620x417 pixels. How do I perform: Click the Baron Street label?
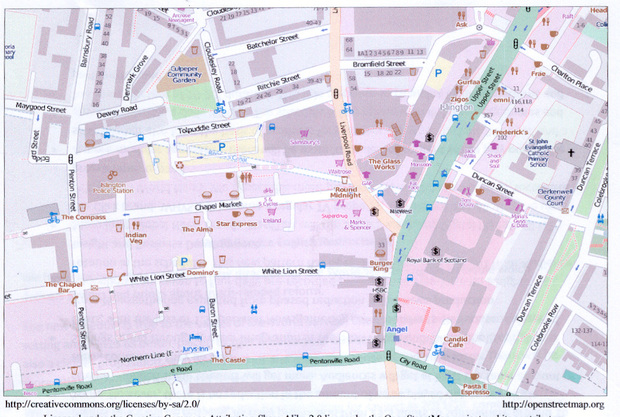click(213, 318)
